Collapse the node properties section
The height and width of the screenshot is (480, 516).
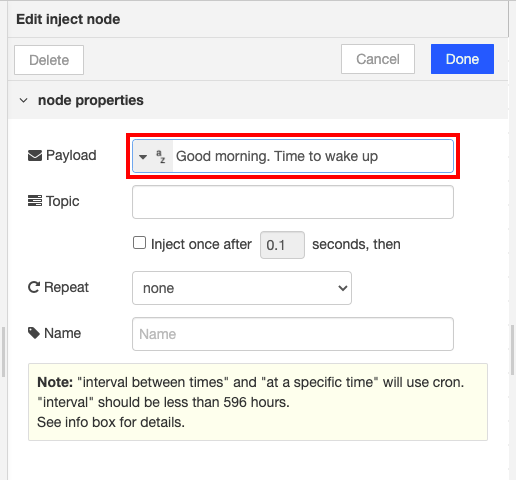pyautogui.click(x=23, y=100)
